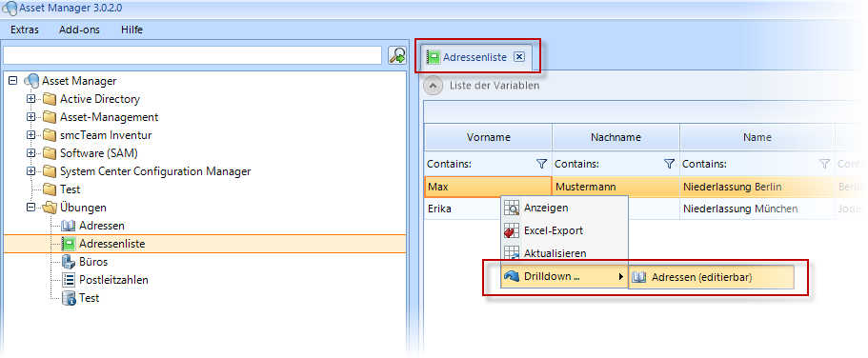
Task: Click the Software (SAM) folder icon
Action: click(x=50, y=153)
